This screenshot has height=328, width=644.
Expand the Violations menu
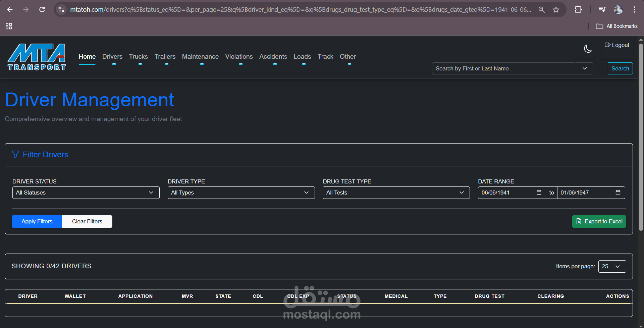tap(239, 57)
